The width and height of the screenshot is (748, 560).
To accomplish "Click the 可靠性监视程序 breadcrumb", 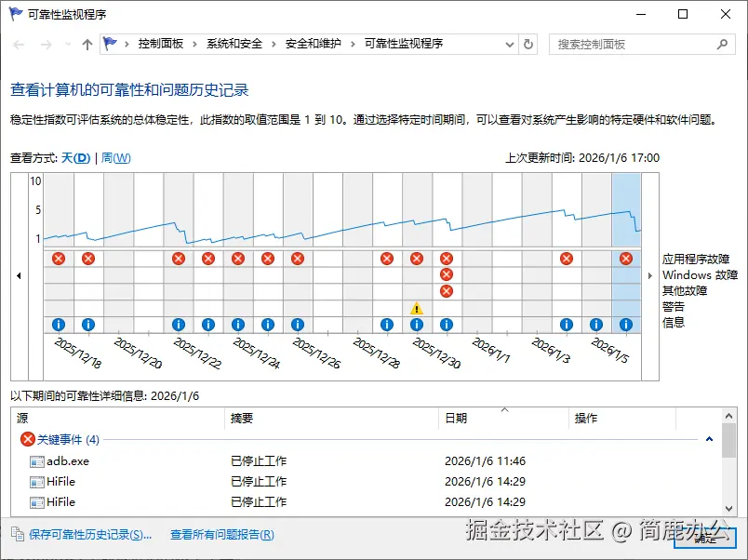I will [x=404, y=44].
